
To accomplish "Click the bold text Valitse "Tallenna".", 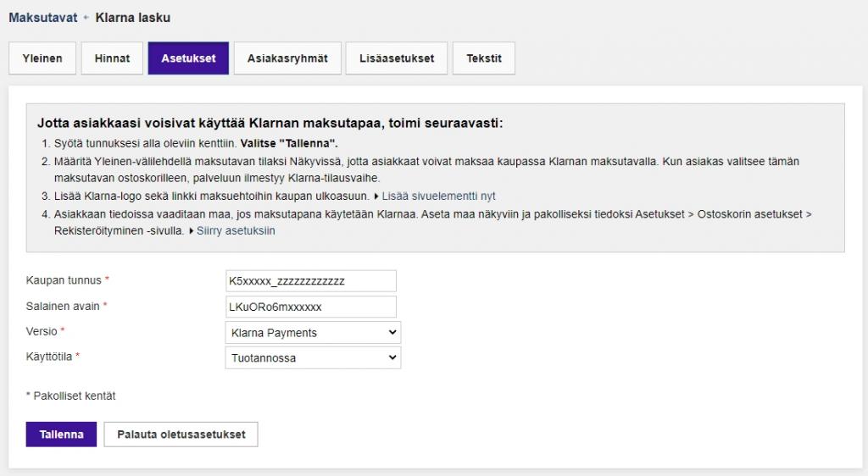I will [289, 143].
